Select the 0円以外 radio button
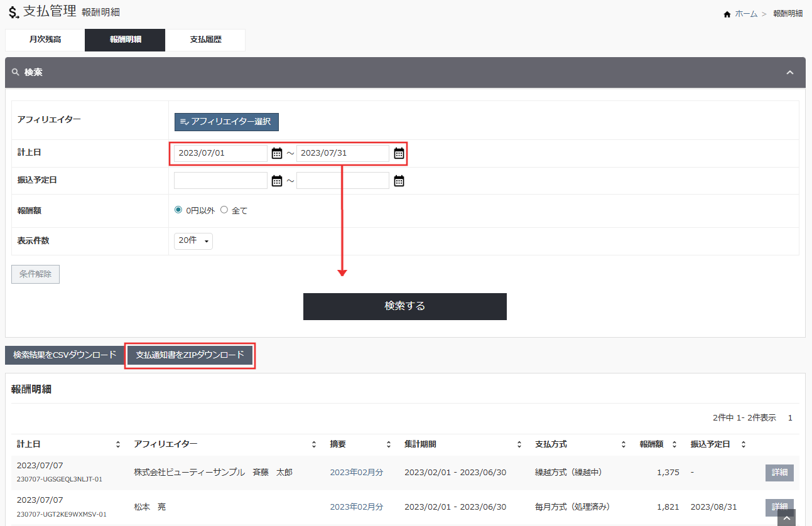 pyautogui.click(x=178, y=210)
